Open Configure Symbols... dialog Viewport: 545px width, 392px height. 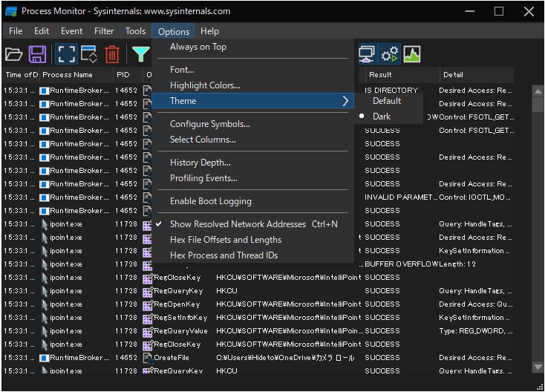tap(252, 124)
